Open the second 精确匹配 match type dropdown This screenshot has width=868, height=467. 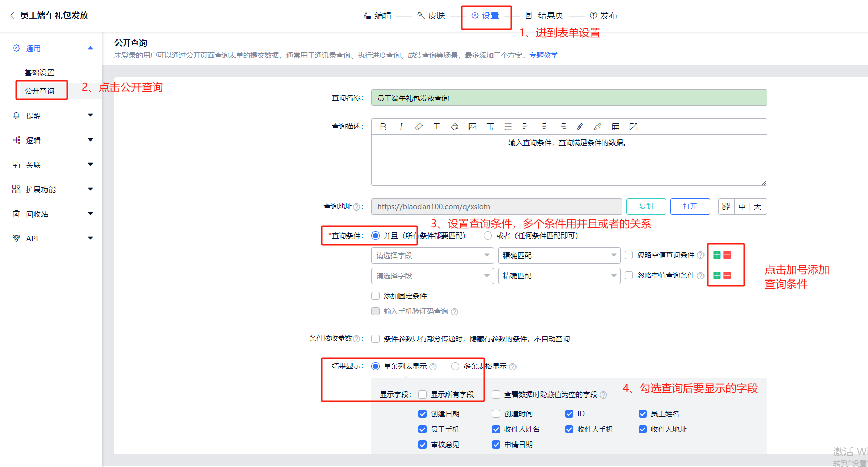point(559,276)
